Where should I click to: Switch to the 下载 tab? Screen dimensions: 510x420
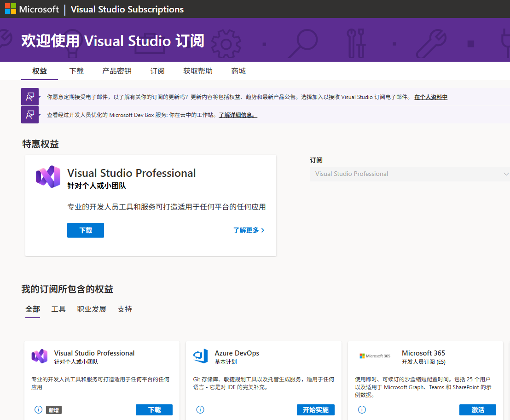76,71
